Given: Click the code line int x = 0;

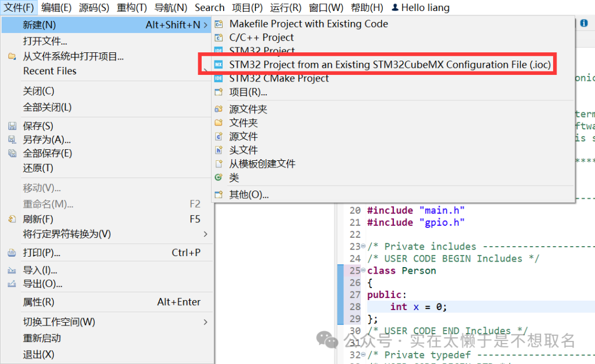Looking at the screenshot, I should point(419,307).
